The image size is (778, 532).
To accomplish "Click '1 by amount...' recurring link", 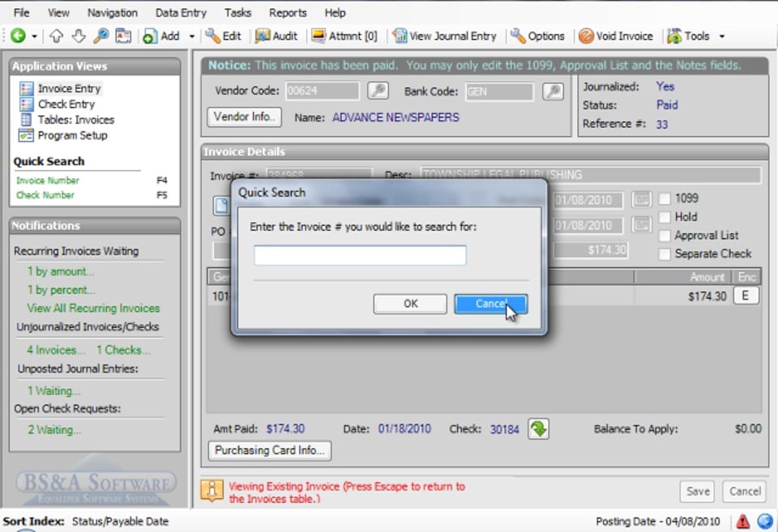I will tap(61, 271).
